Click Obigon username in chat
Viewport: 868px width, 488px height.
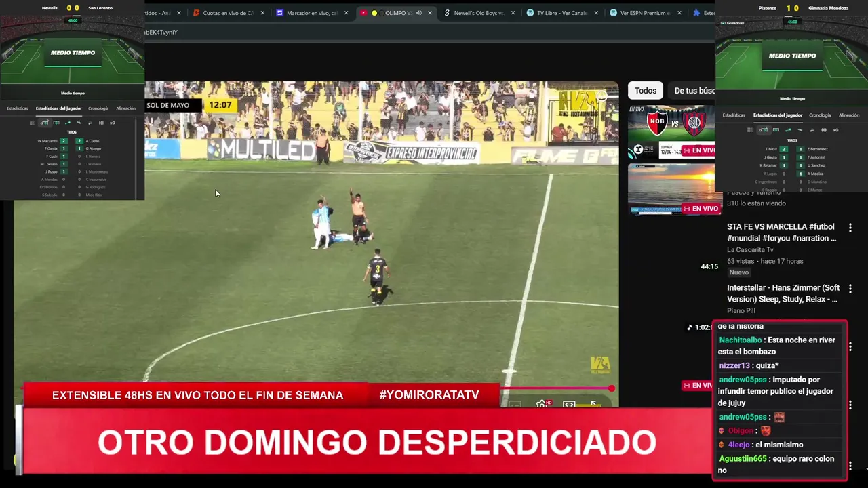(x=741, y=431)
